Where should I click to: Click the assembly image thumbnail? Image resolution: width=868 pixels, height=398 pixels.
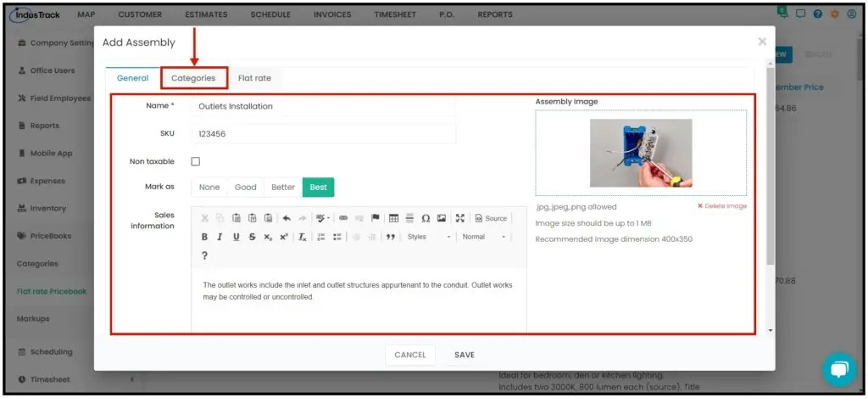pyautogui.click(x=641, y=153)
